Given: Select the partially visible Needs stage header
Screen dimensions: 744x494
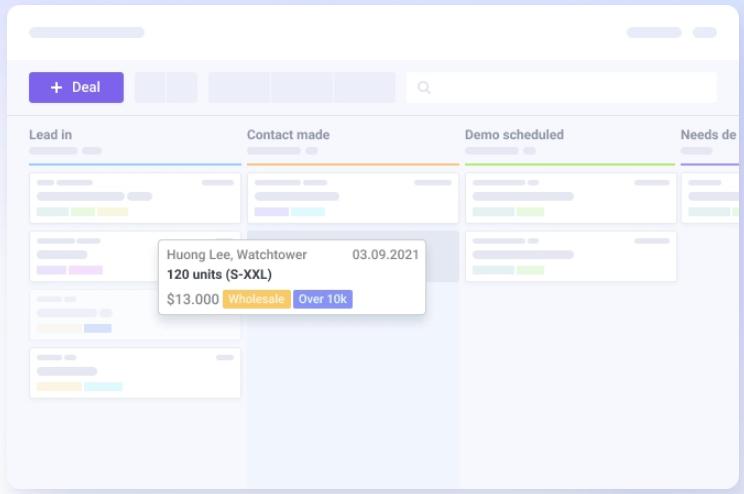Looking at the screenshot, I should (708, 135).
